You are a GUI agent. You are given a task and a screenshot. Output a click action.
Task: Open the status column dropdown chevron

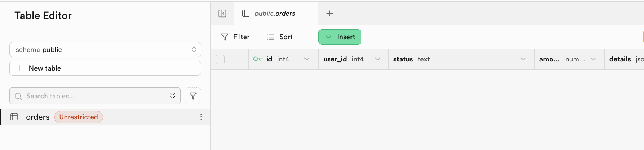[523, 59]
